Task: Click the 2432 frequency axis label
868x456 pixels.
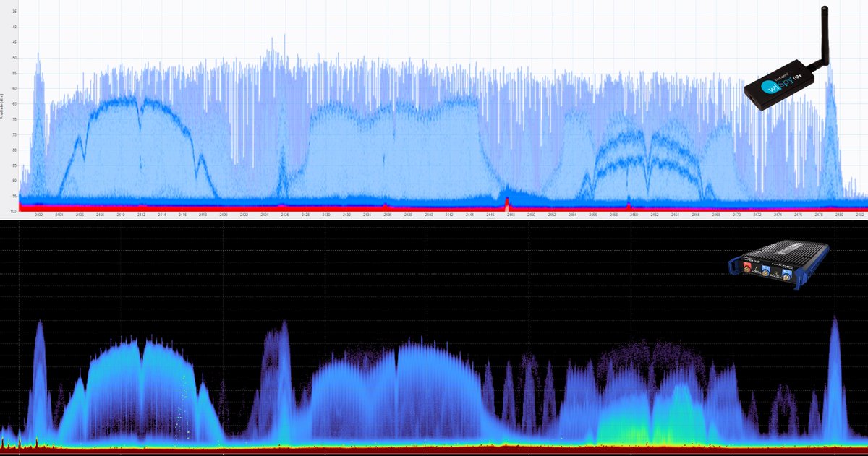Action: pyautogui.click(x=346, y=215)
